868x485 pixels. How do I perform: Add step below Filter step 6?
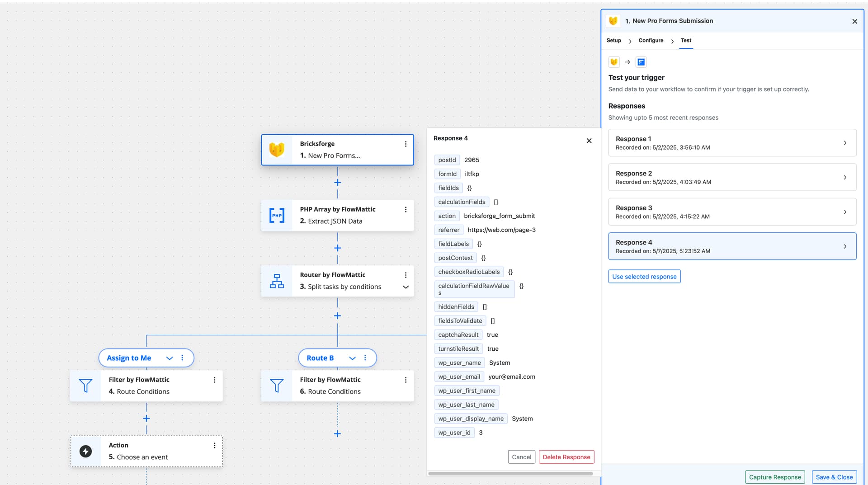click(337, 434)
